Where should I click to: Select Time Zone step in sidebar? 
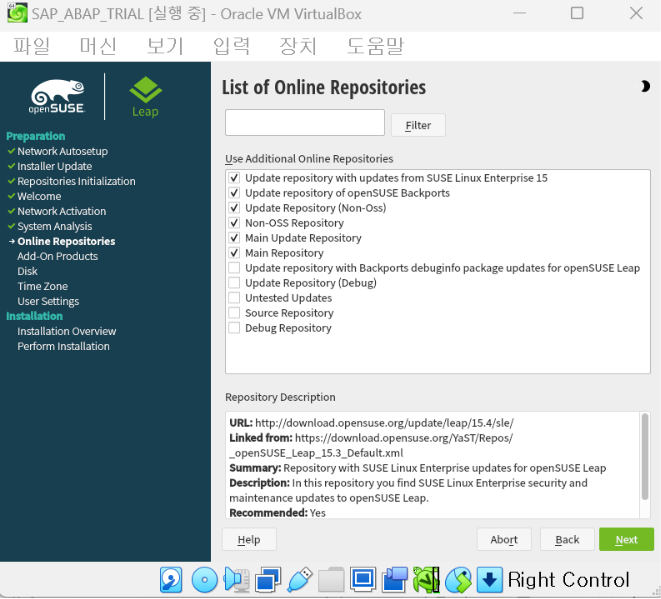43,287
